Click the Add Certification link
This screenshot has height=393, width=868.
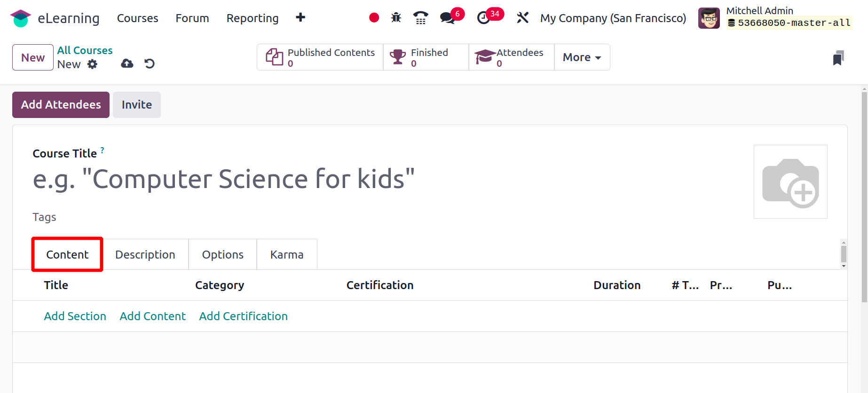[243, 316]
